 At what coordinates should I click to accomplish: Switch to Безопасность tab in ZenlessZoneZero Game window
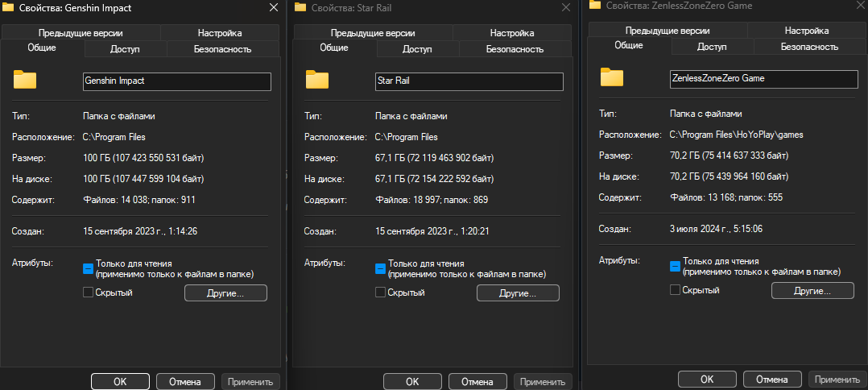809,46
